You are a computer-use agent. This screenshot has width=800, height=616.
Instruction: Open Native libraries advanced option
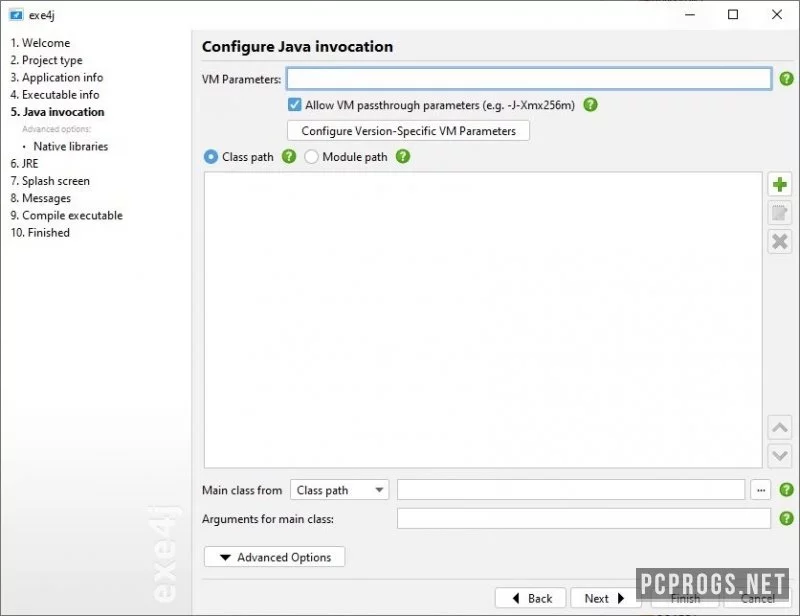point(71,146)
